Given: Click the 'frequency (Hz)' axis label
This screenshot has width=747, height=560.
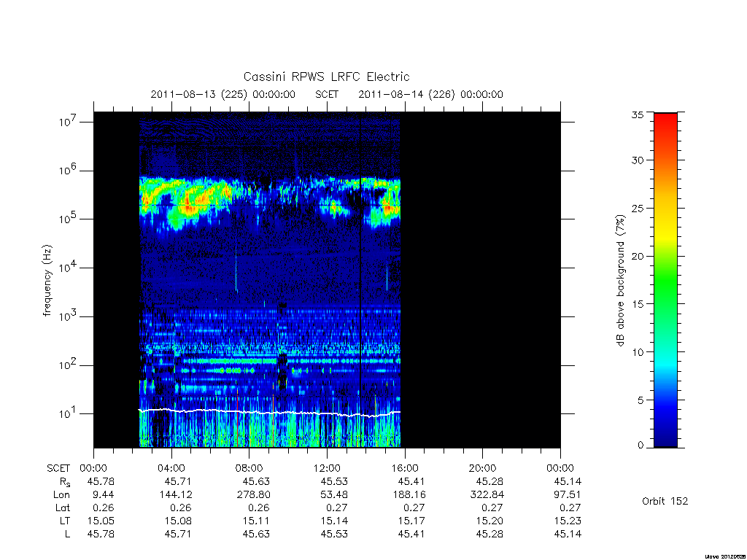Looking at the screenshot, I should tap(47, 280).
